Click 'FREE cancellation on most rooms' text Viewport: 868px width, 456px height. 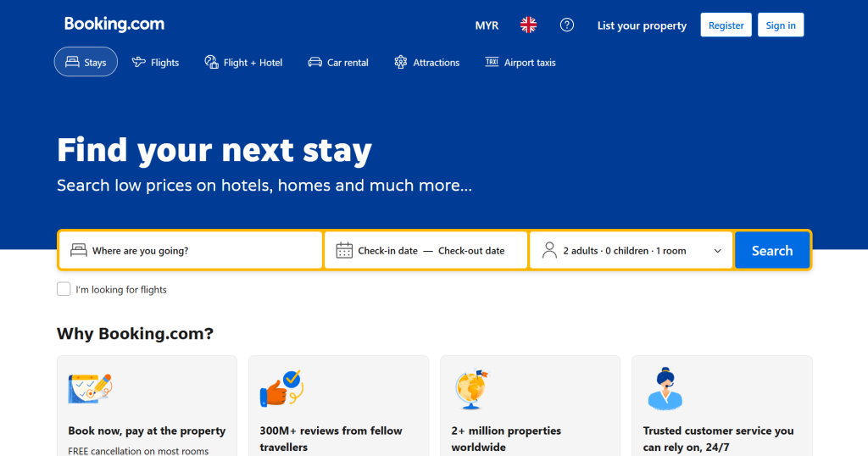click(138, 450)
